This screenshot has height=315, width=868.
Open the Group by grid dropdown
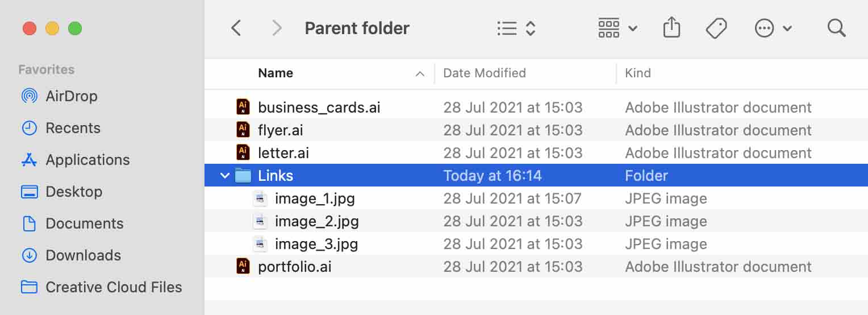[x=617, y=28]
